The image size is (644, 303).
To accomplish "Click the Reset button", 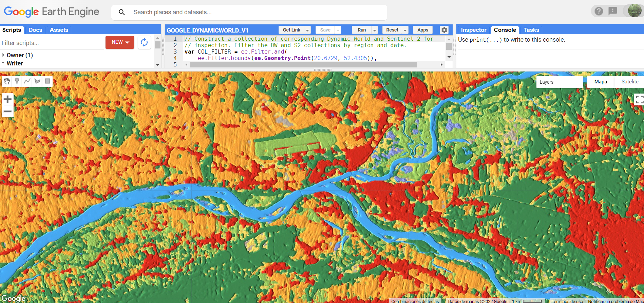I will 392,30.
